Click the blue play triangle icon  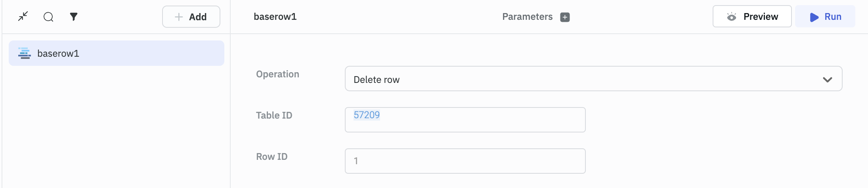pyautogui.click(x=814, y=17)
